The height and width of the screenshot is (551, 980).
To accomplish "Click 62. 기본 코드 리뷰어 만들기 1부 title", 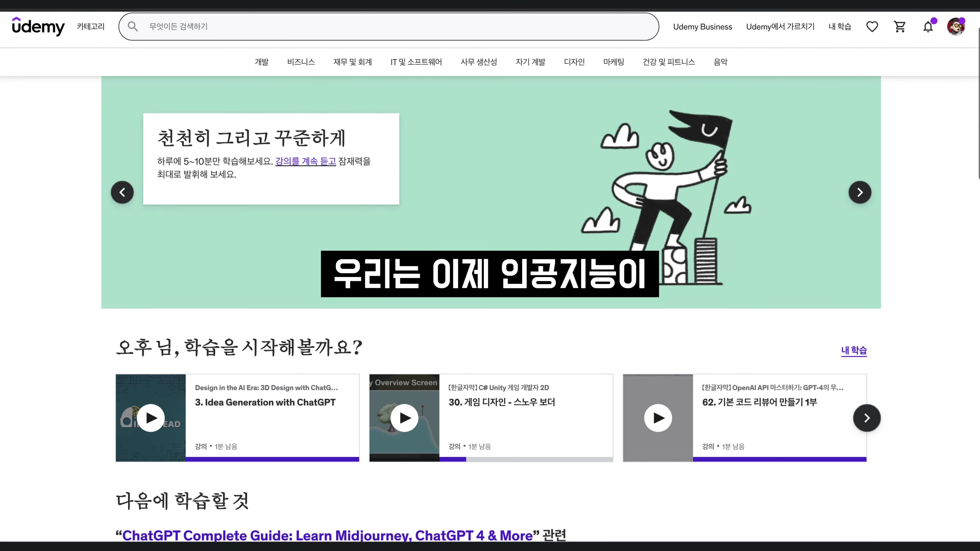I will click(759, 402).
